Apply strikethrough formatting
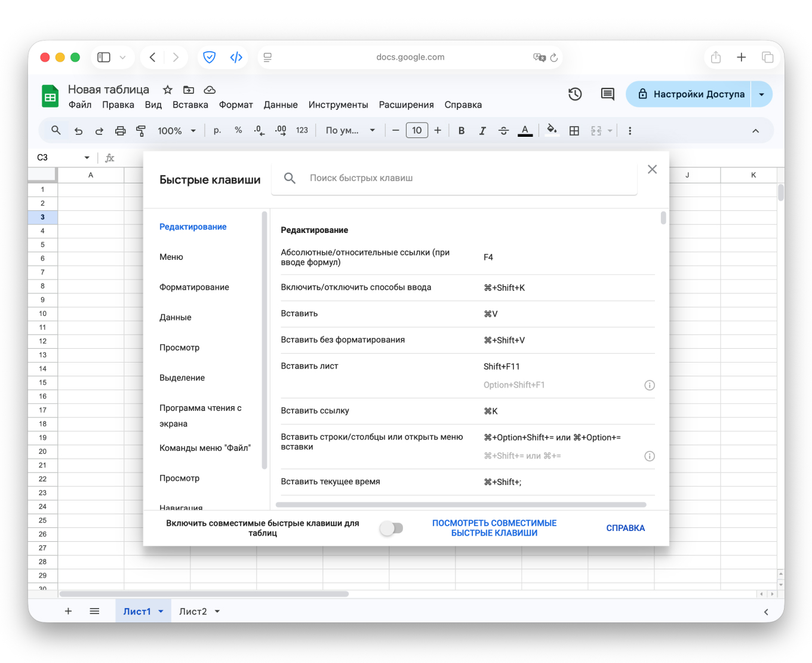Viewport: 812px width, 663px height. tap(503, 131)
